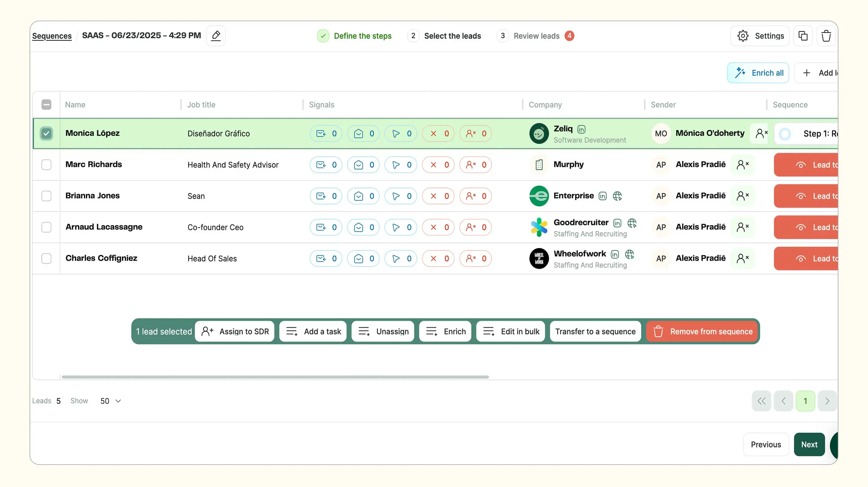
Task: Open Sequences breadcrumb link
Action: [x=52, y=36]
